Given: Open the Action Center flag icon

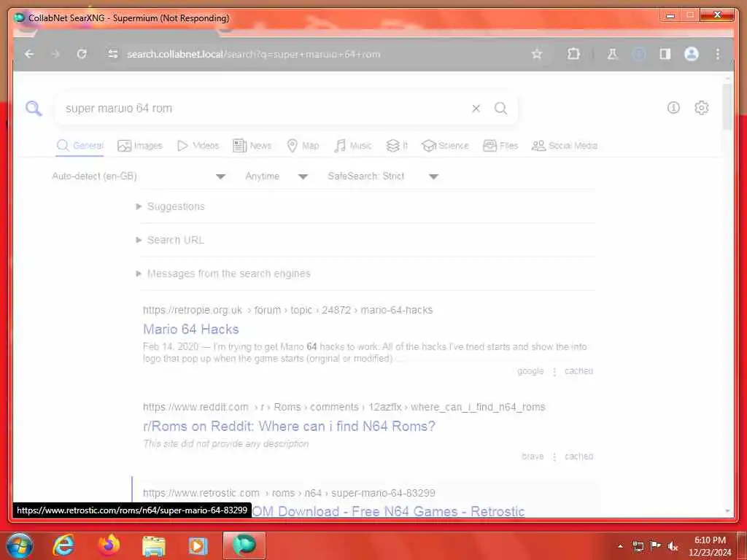Looking at the screenshot, I should (656, 545).
